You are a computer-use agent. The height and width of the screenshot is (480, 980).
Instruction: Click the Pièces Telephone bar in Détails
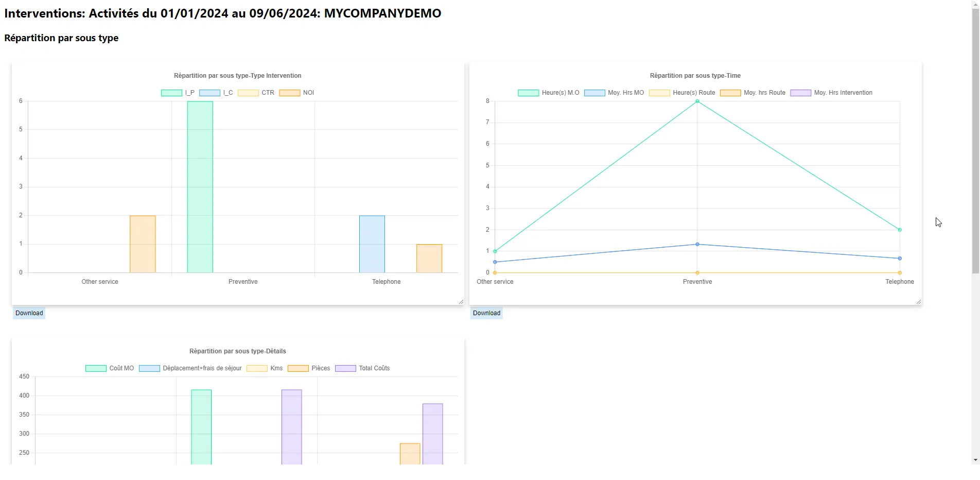pos(410,454)
